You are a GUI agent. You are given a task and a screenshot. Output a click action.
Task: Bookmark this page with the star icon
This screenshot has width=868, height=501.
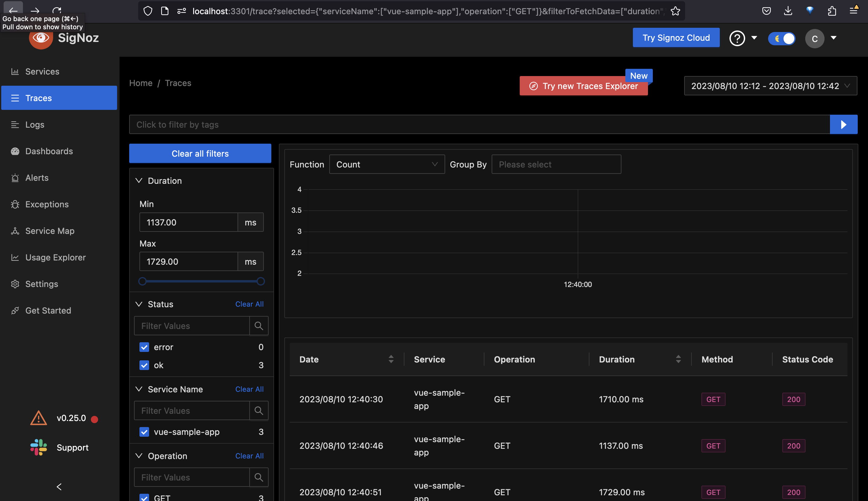[675, 11]
